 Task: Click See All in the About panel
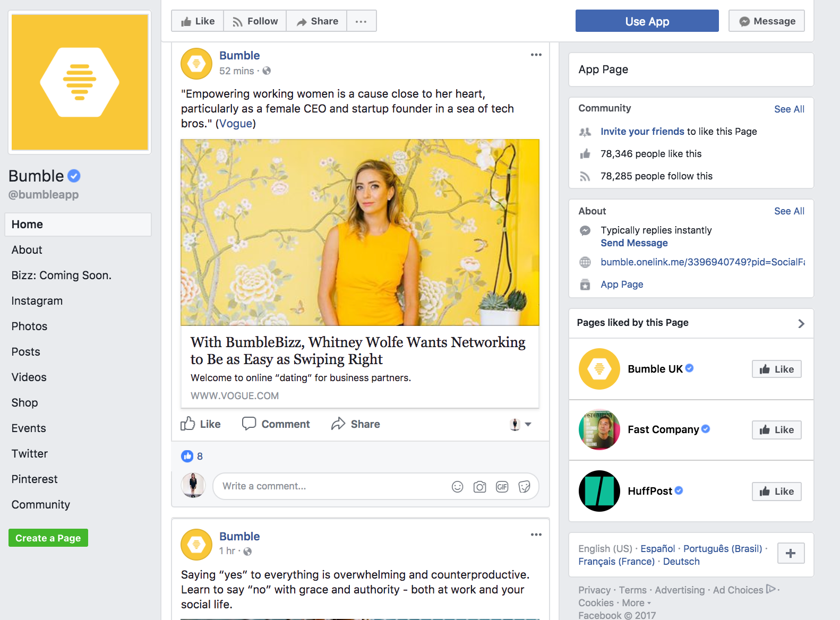click(789, 211)
